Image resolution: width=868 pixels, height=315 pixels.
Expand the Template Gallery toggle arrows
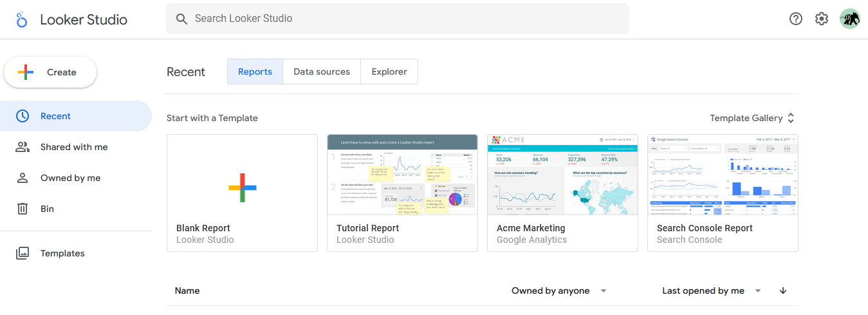pyautogui.click(x=791, y=118)
